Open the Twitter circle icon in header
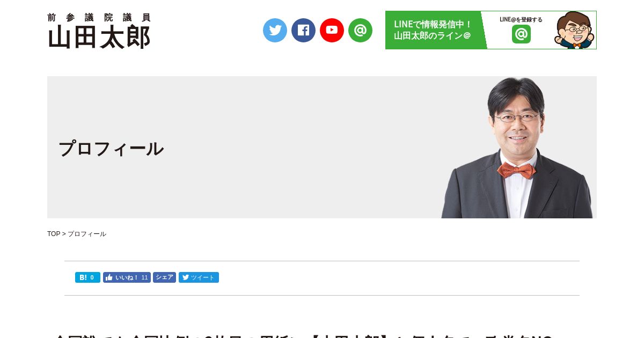Screen dimensions: 644x338 (x=275, y=30)
